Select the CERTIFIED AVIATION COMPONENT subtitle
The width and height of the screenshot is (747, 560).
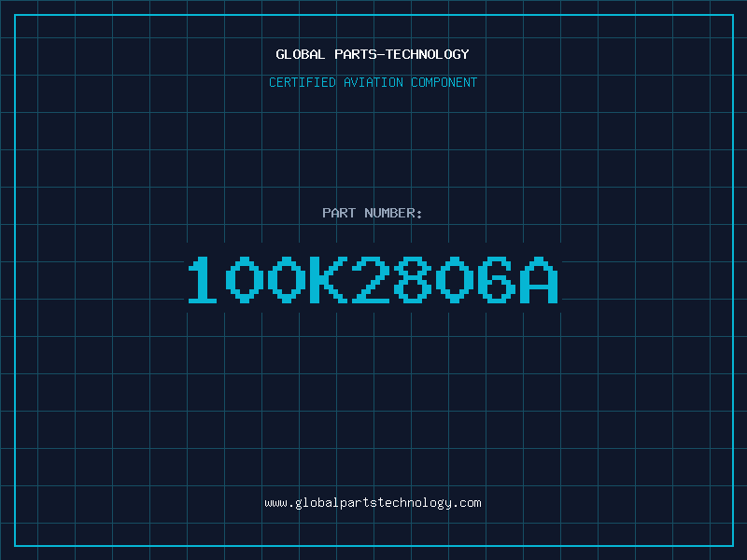click(x=373, y=82)
